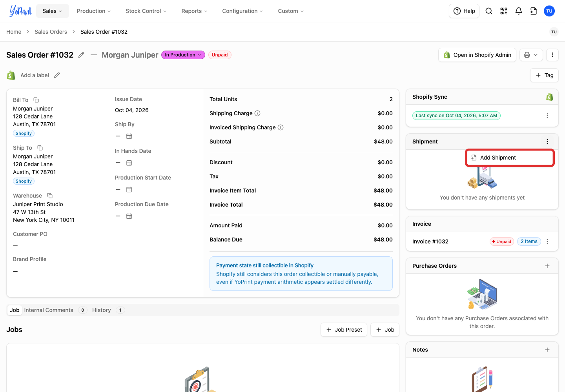Go to Home breadcrumb
This screenshot has width=565, height=392.
(14, 32)
